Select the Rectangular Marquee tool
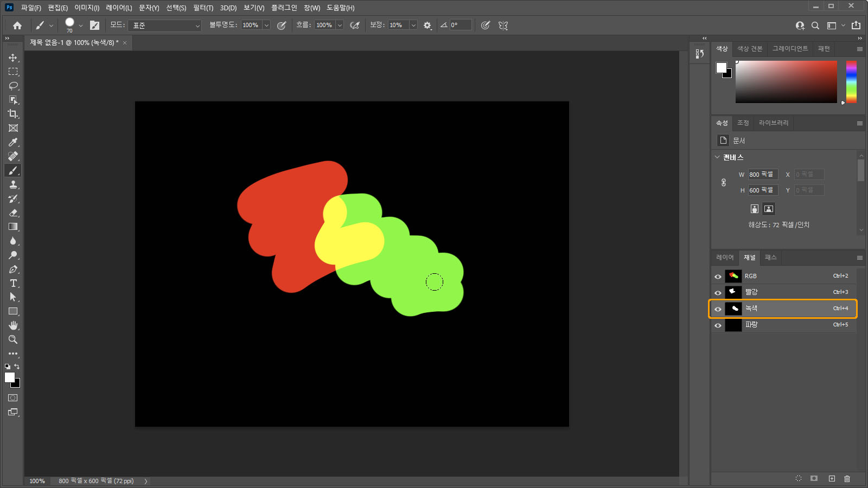The image size is (868, 488). click(13, 72)
